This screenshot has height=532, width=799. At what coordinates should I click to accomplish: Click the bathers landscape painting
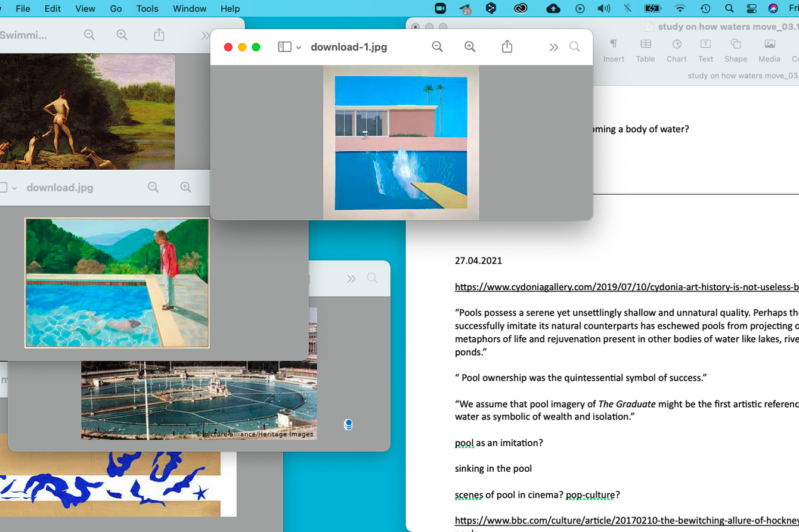tap(87, 111)
